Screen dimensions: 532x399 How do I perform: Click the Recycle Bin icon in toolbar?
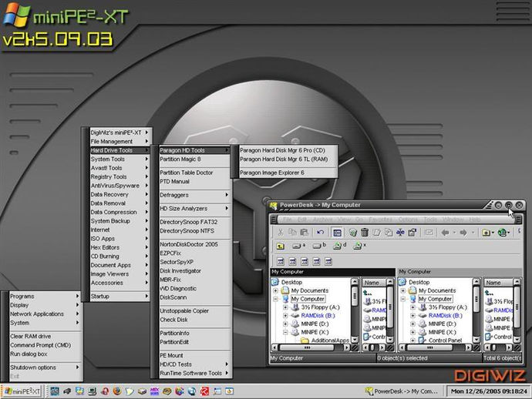pyautogui.click(x=353, y=232)
